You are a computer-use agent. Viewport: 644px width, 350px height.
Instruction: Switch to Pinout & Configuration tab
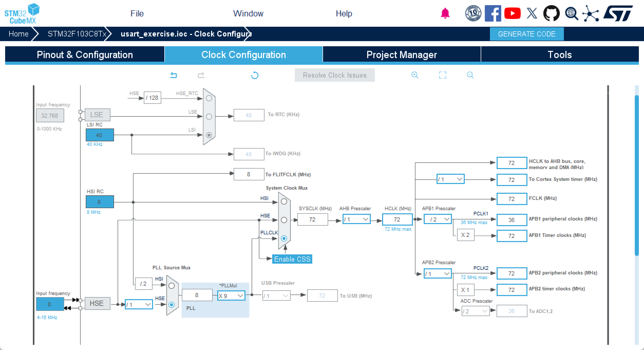(x=85, y=54)
